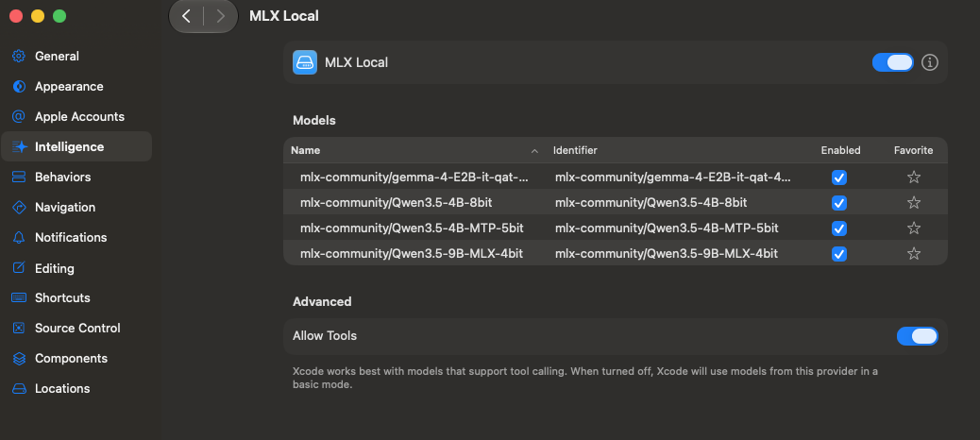Open the Source Control settings pane

click(x=76, y=329)
